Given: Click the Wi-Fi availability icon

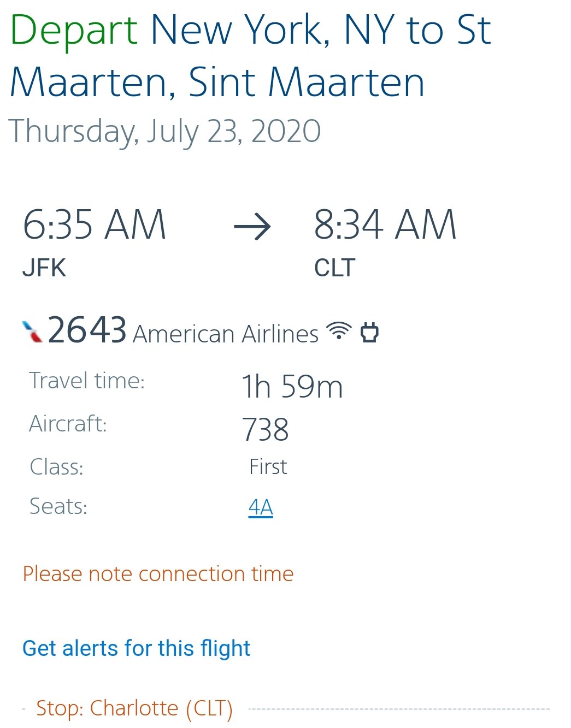Looking at the screenshot, I should tap(339, 331).
